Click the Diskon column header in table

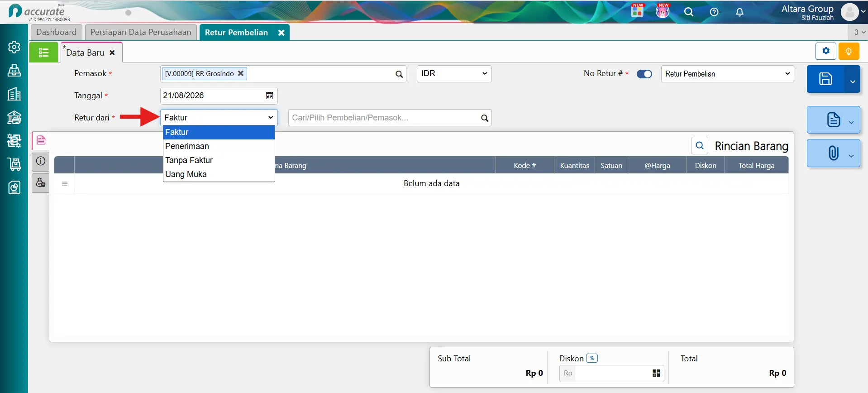[706, 165]
